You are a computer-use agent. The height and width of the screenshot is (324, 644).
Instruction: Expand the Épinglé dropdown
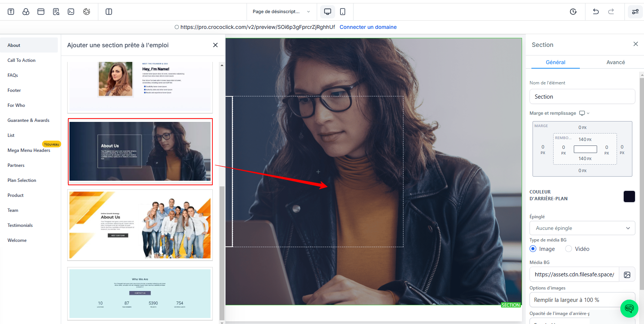tap(582, 228)
